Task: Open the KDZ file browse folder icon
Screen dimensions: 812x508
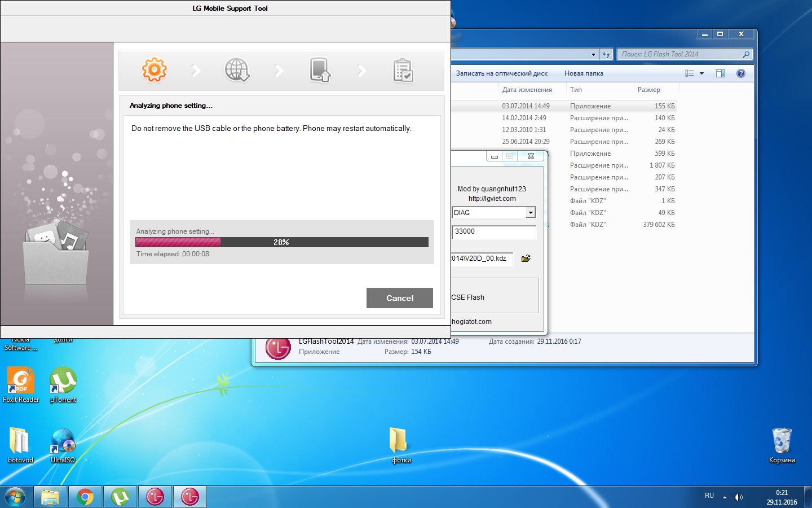Action: click(526, 259)
